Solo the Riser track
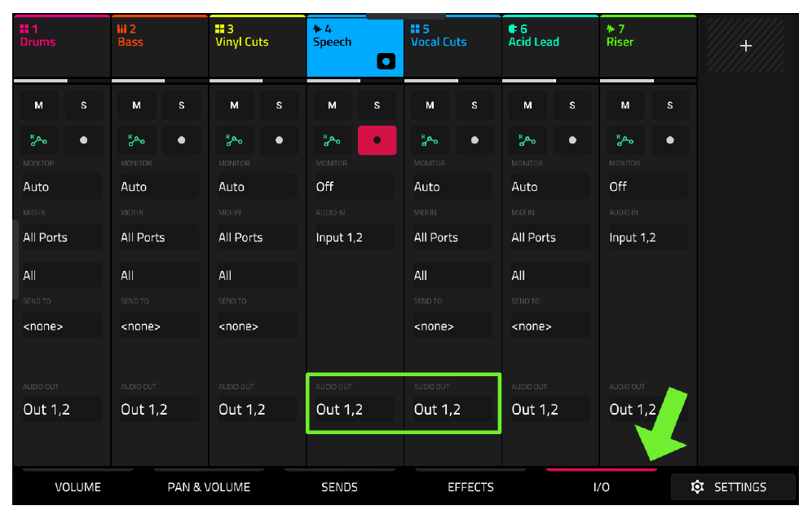 (x=670, y=105)
